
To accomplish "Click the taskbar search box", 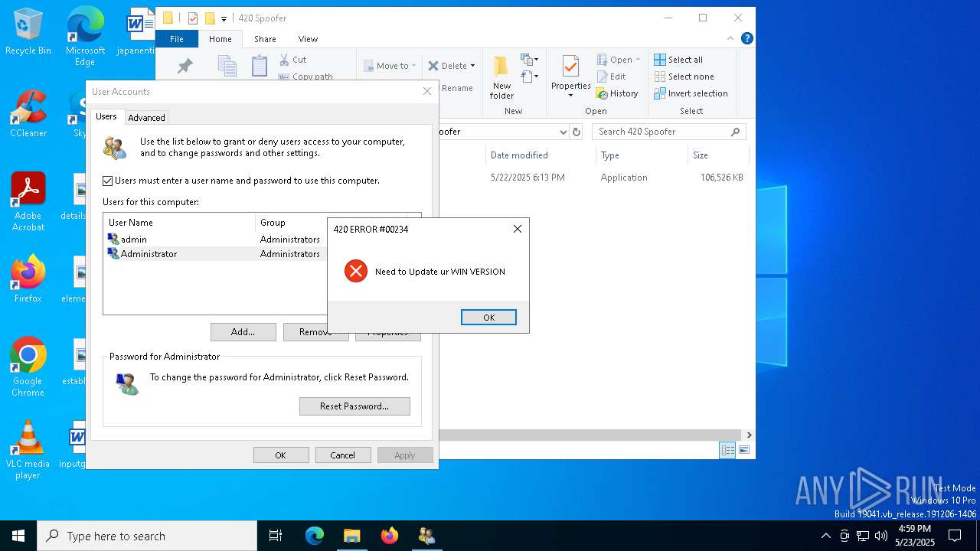I will point(147,536).
